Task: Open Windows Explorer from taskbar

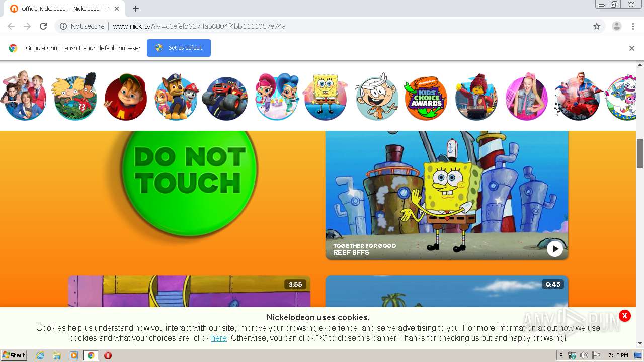Action: click(57, 355)
